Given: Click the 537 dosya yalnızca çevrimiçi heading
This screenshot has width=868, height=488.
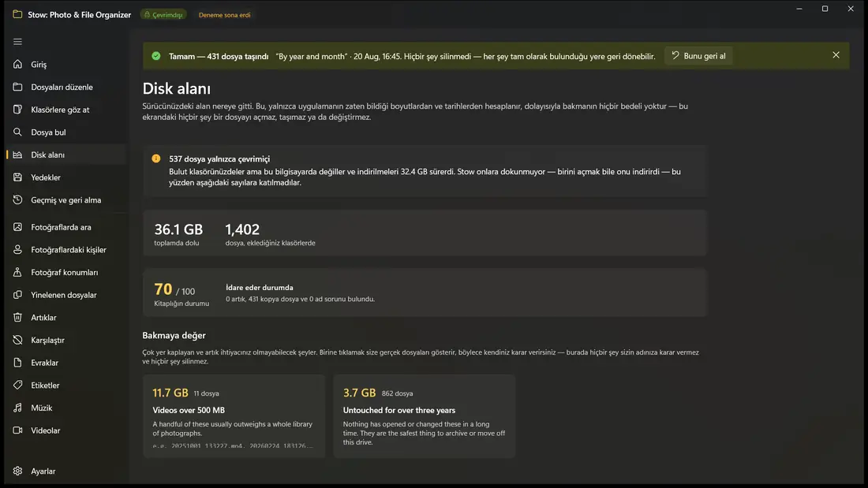Looking at the screenshot, I should (219, 158).
